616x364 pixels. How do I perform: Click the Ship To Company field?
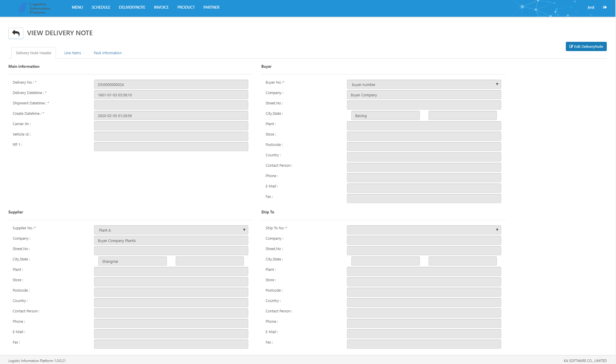click(x=424, y=240)
